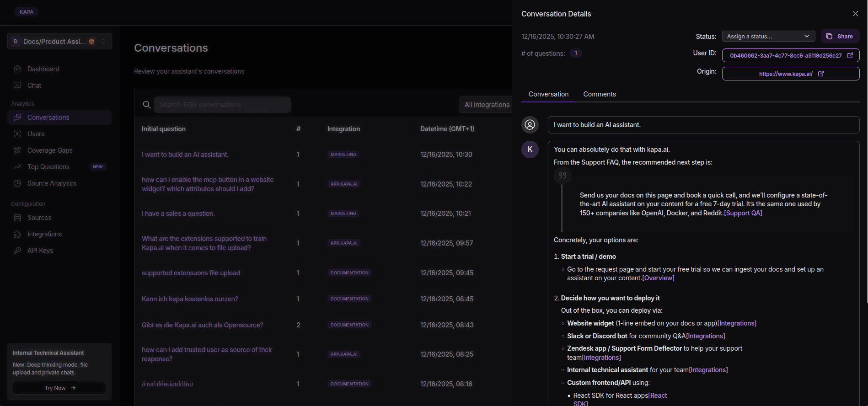Screen dimensions: 868x406
Task: Click the Integration column header
Action: point(343,129)
